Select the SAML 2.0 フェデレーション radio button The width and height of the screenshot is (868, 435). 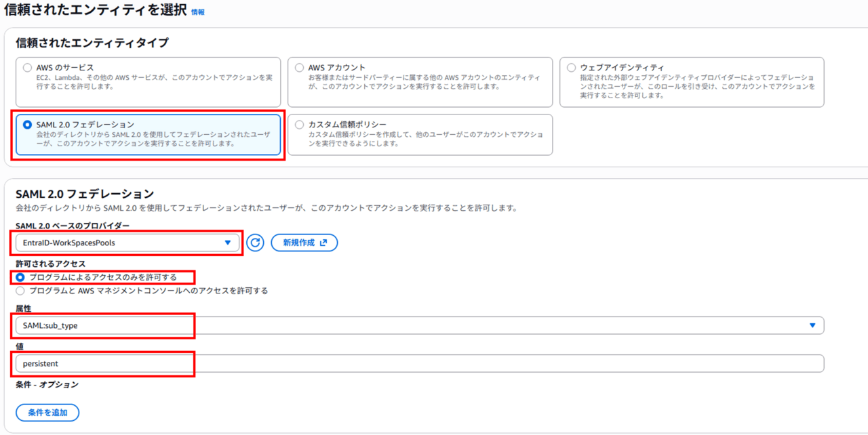click(x=27, y=125)
